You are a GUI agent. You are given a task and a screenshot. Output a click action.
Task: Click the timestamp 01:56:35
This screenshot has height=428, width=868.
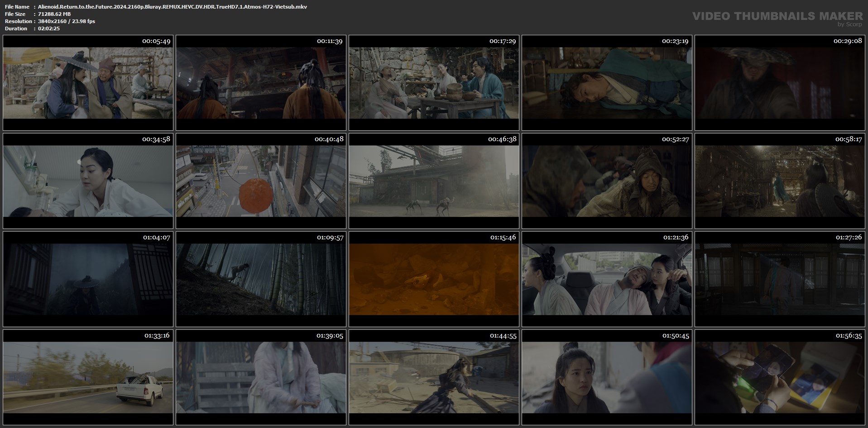[849, 336]
